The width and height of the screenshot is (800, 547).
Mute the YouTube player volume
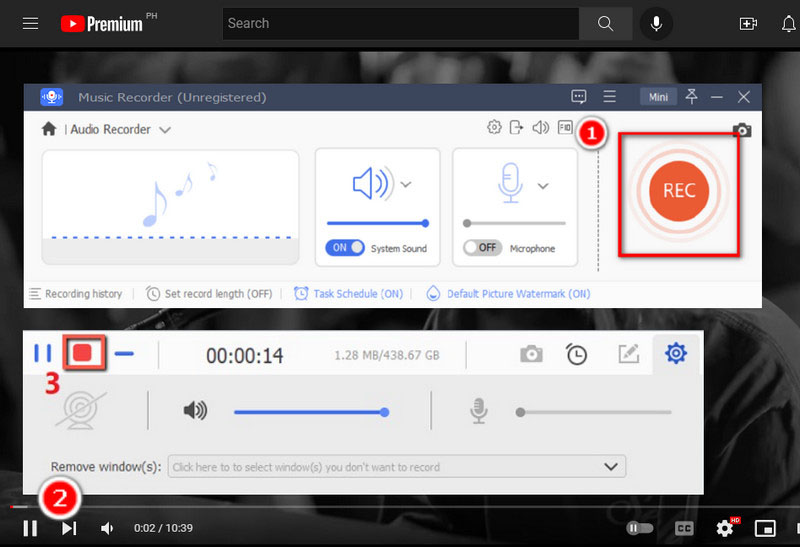click(x=107, y=529)
